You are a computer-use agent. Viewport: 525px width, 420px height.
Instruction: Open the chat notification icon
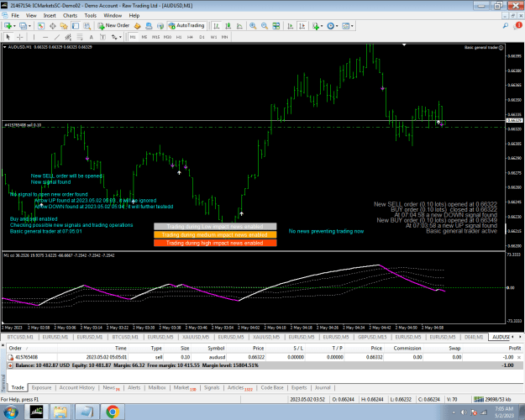(518, 26)
